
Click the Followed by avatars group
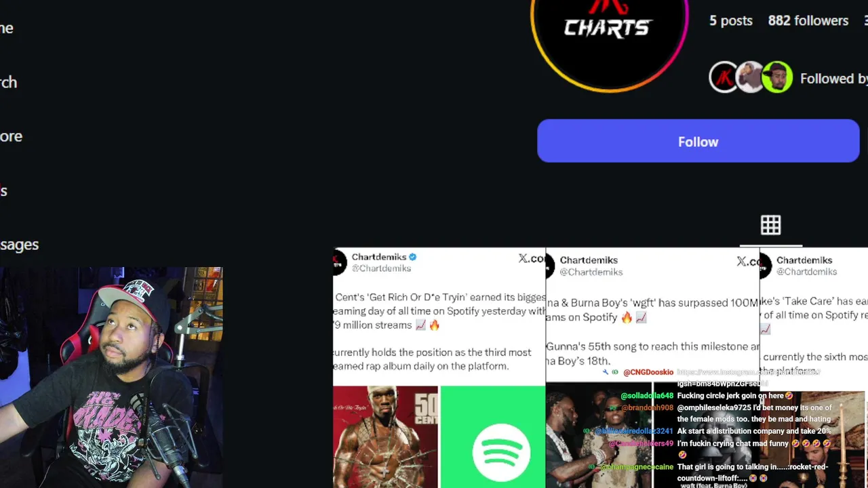[751, 77]
